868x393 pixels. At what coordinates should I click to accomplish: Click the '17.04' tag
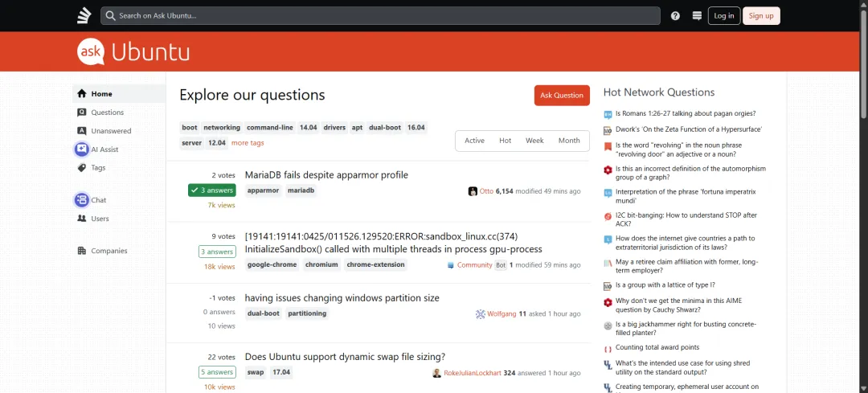pos(281,372)
